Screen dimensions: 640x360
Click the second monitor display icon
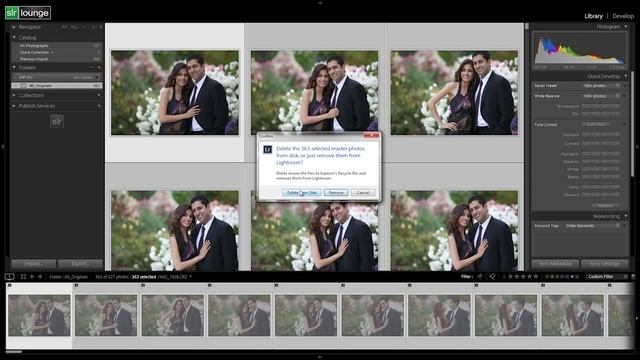[x=9, y=277]
